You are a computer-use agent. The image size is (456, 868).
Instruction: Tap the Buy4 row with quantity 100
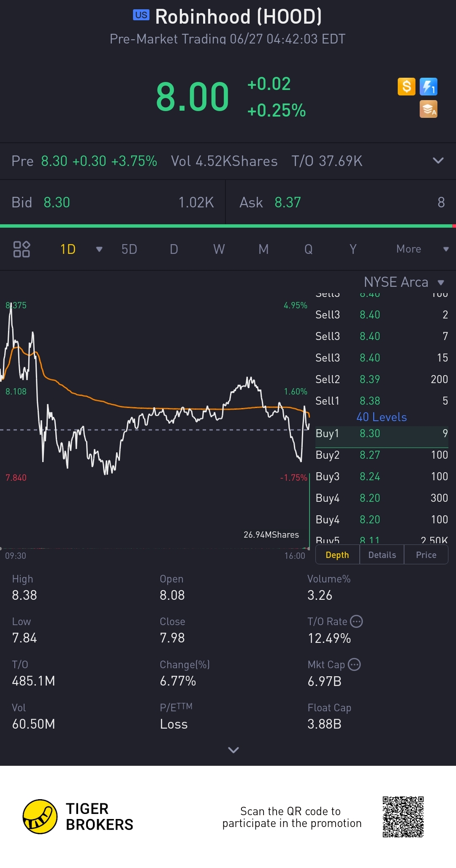point(382,520)
